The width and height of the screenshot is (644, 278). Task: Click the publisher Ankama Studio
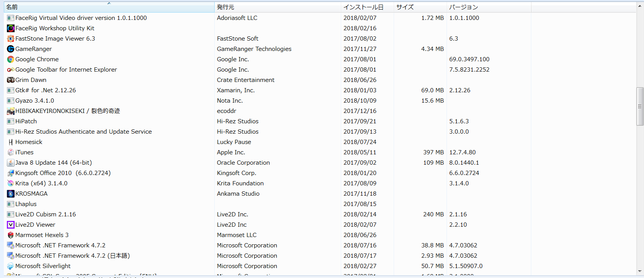[x=238, y=194]
